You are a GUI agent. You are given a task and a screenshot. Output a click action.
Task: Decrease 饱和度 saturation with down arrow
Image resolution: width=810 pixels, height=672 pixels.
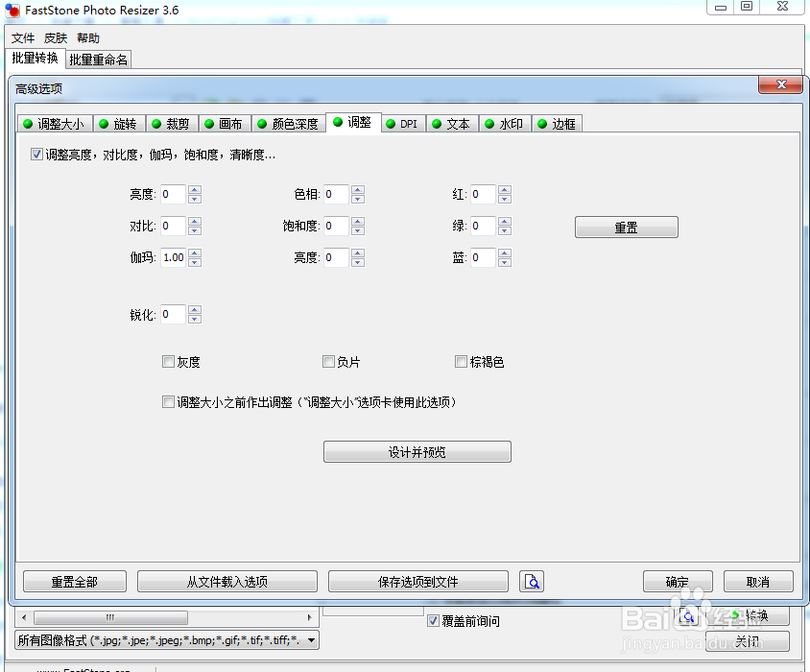[x=358, y=230]
